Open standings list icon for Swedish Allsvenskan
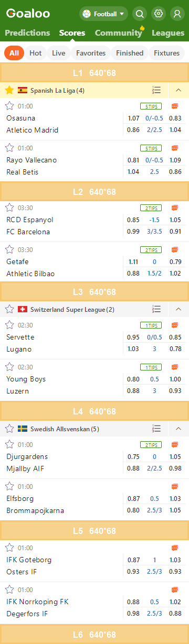Image resolution: width=189 pixels, height=644 pixels. coord(156,429)
